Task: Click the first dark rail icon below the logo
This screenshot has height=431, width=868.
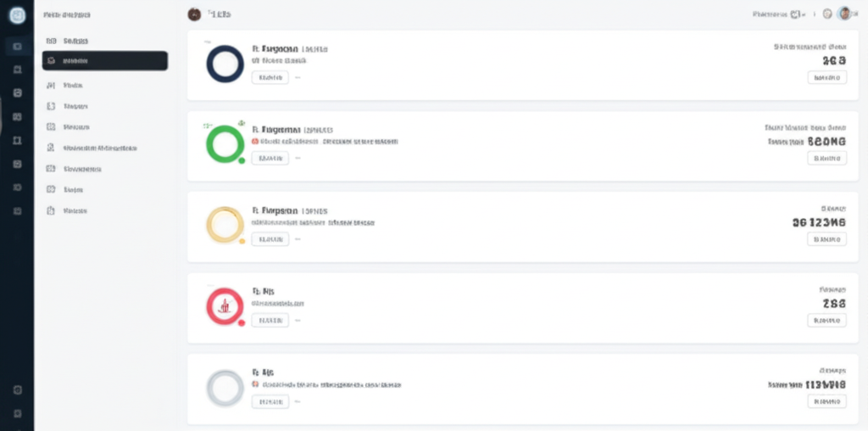Action: [17, 47]
